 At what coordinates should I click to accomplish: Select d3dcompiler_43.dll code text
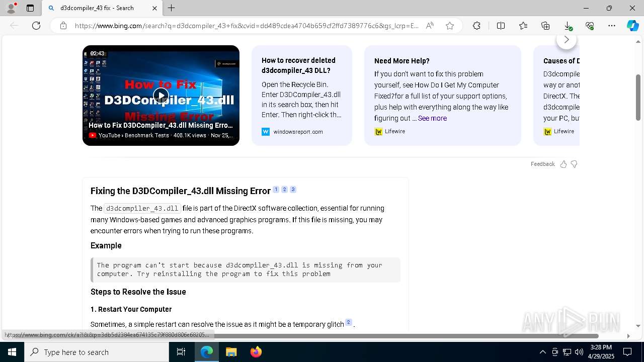click(x=142, y=208)
